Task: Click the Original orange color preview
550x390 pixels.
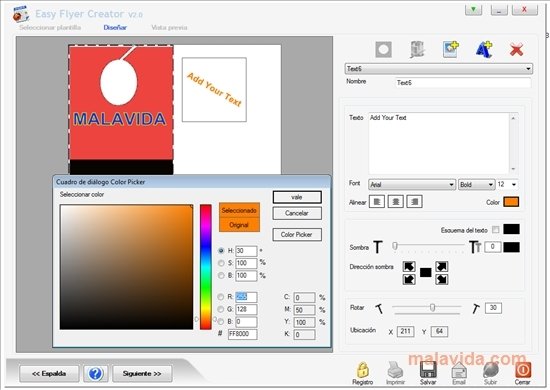Action: pyautogui.click(x=239, y=225)
